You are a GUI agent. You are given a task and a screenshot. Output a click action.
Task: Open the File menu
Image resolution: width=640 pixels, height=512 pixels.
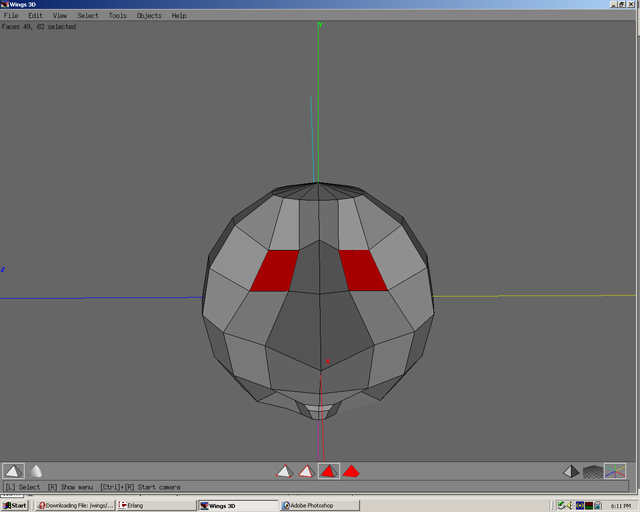click(11, 16)
